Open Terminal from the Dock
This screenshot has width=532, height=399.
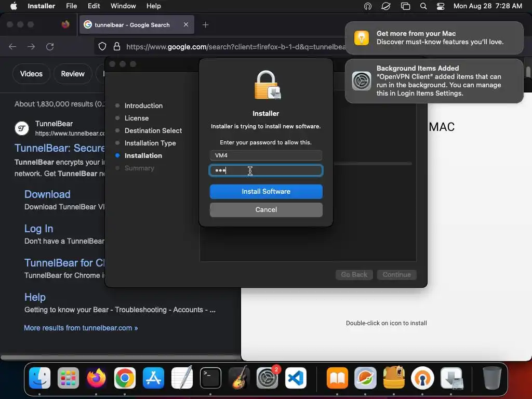[210, 378]
